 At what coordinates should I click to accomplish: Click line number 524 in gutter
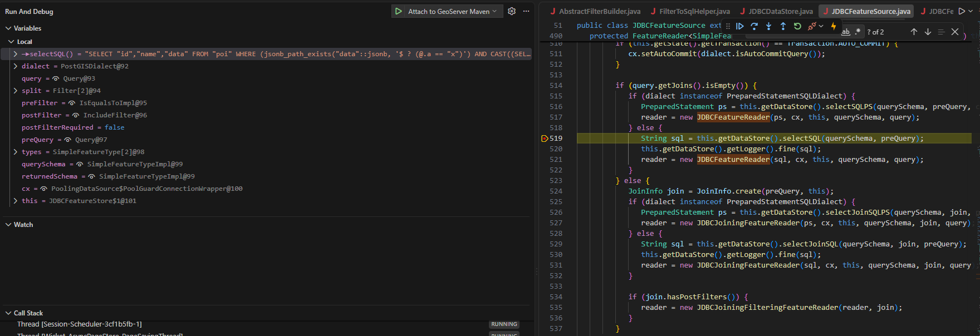(556, 191)
